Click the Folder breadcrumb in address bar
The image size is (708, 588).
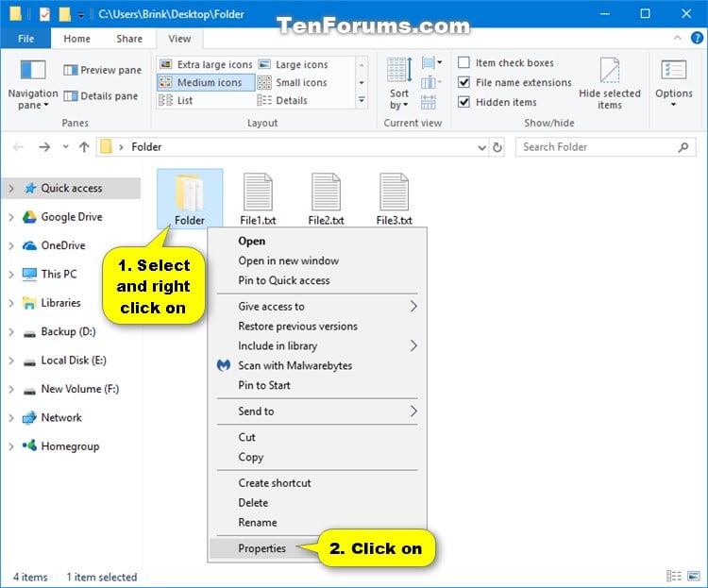click(x=146, y=147)
